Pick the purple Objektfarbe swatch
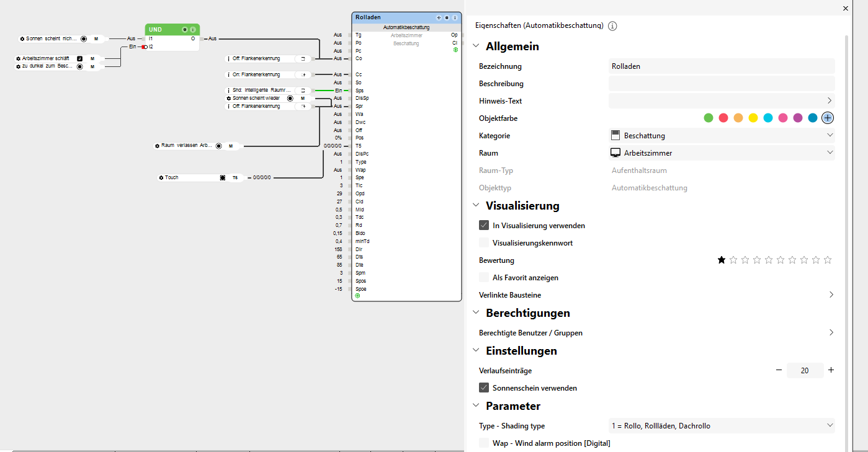Viewport: 868px width, 452px height. (x=798, y=118)
